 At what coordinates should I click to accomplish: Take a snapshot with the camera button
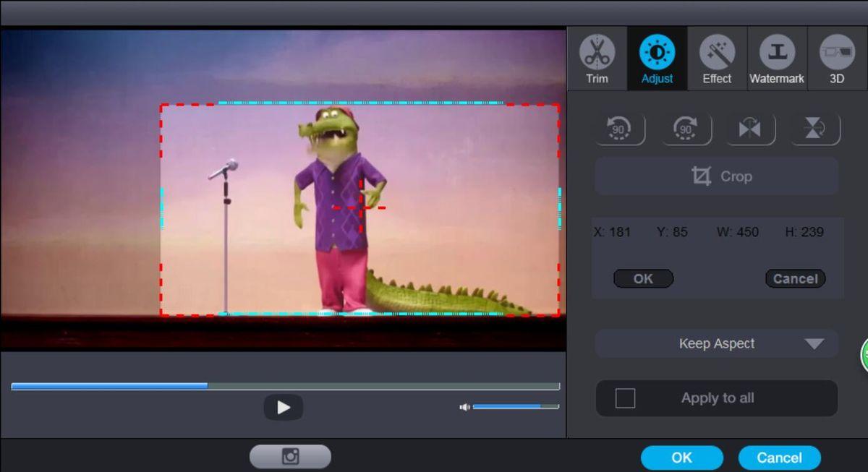290,456
